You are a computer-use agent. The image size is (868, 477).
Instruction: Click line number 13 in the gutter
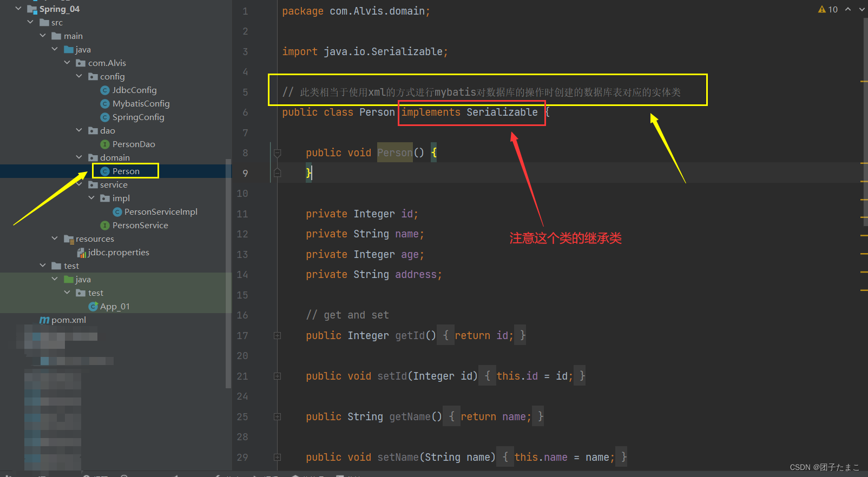pos(242,255)
